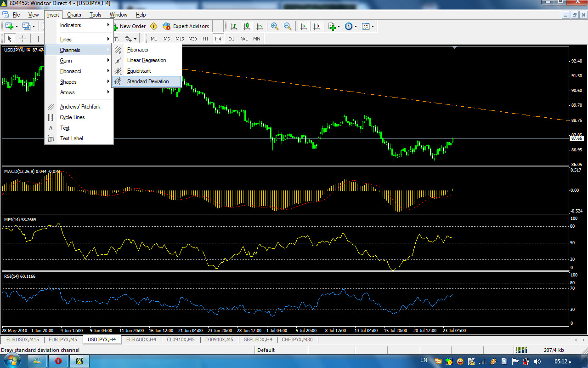Screen dimensions: 588x368
Task: Select Text item in Insert menu
Action: tap(79, 128)
